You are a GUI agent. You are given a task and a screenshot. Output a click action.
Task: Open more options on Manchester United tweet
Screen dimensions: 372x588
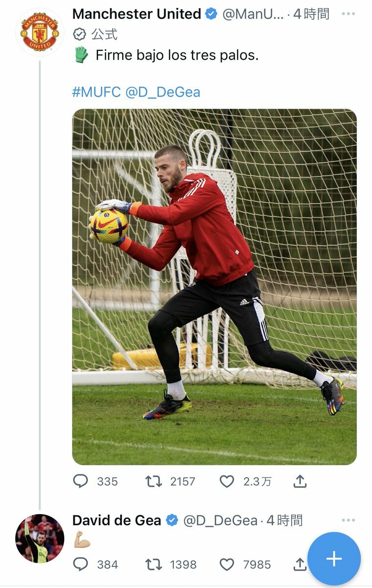pyautogui.click(x=348, y=14)
